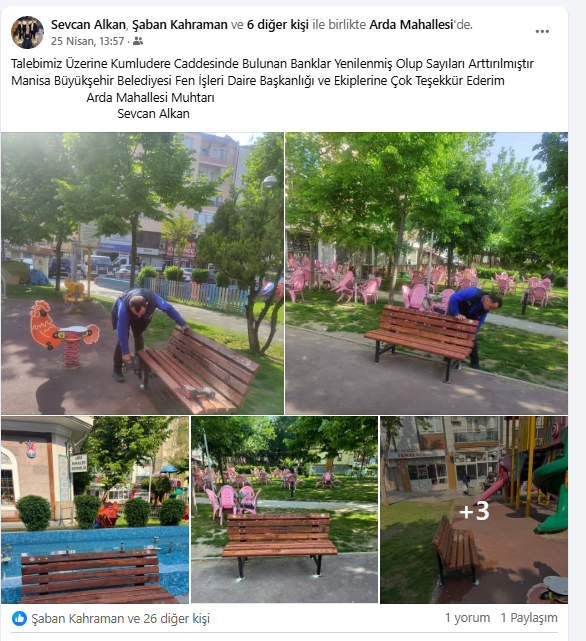The width and height of the screenshot is (586, 641).
Task: Click the poster's profile picture
Action: click(x=27, y=32)
